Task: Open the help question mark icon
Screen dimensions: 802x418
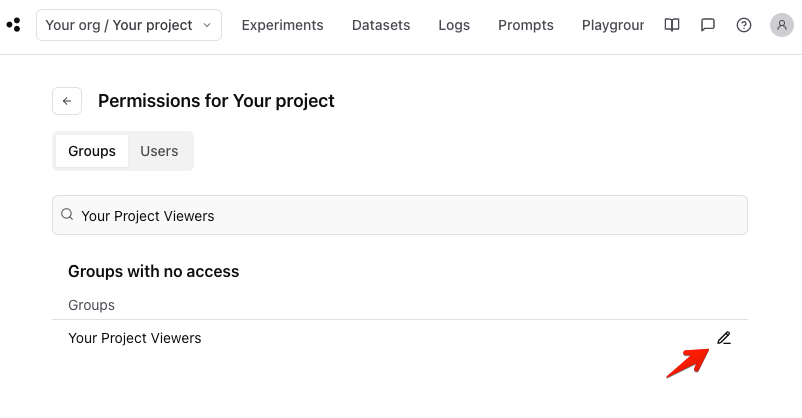Action: point(744,25)
